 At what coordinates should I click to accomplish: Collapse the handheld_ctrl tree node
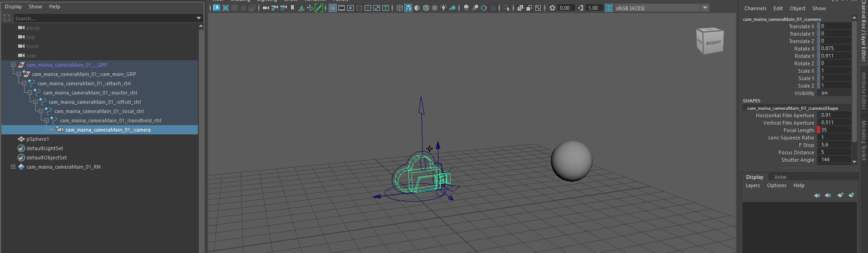tap(46, 120)
